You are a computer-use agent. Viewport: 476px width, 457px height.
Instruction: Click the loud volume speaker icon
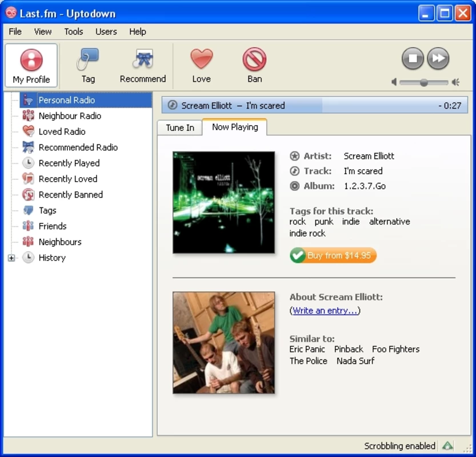point(455,82)
